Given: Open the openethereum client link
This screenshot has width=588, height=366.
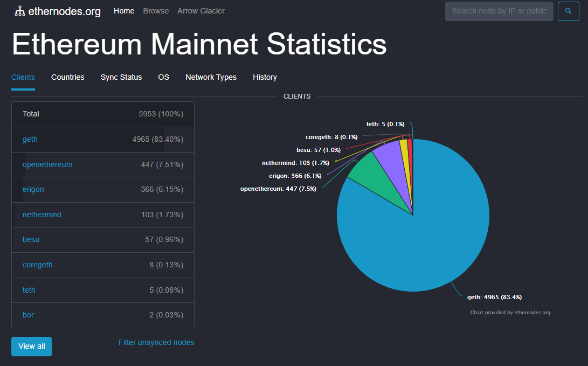Looking at the screenshot, I should [47, 164].
